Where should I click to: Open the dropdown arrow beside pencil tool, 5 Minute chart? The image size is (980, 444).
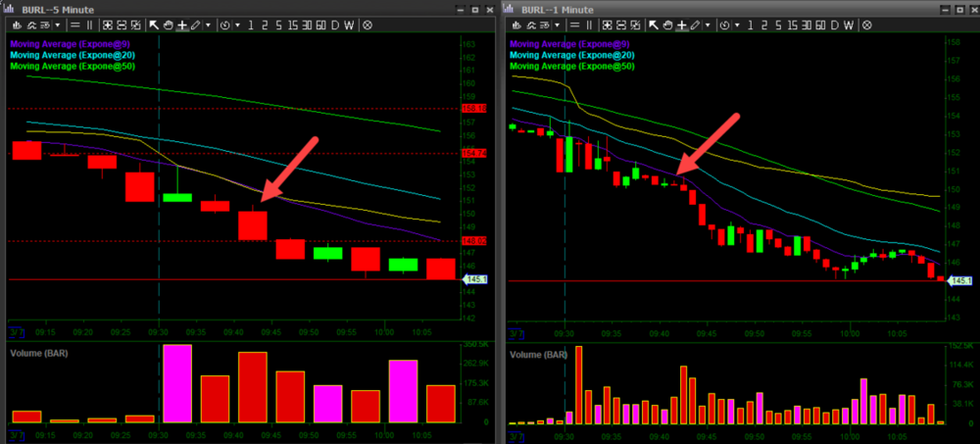[x=207, y=25]
